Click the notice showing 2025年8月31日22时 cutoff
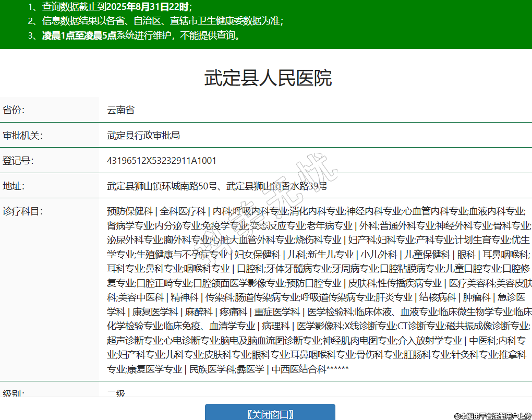 117,7
